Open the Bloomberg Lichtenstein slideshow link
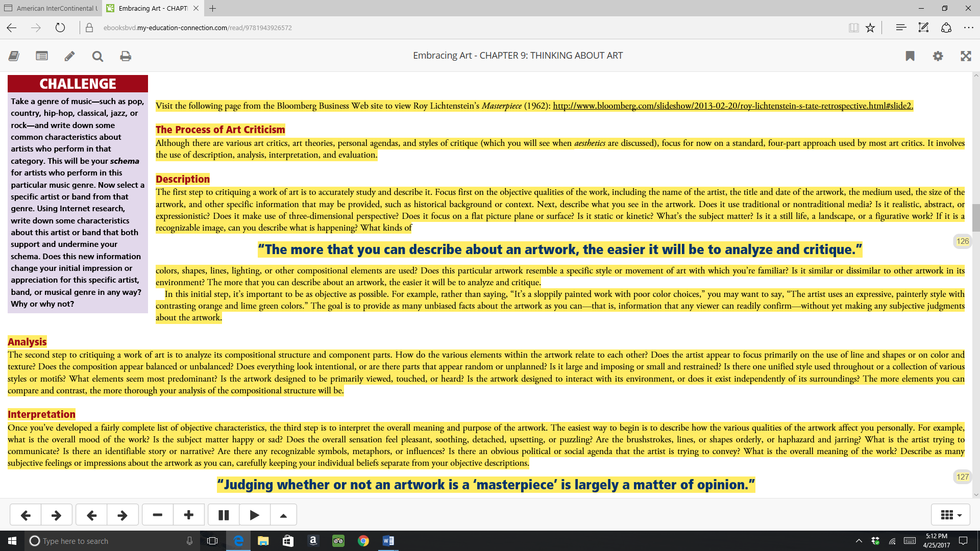Viewport: 980px width, 551px height. pos(732,106)
